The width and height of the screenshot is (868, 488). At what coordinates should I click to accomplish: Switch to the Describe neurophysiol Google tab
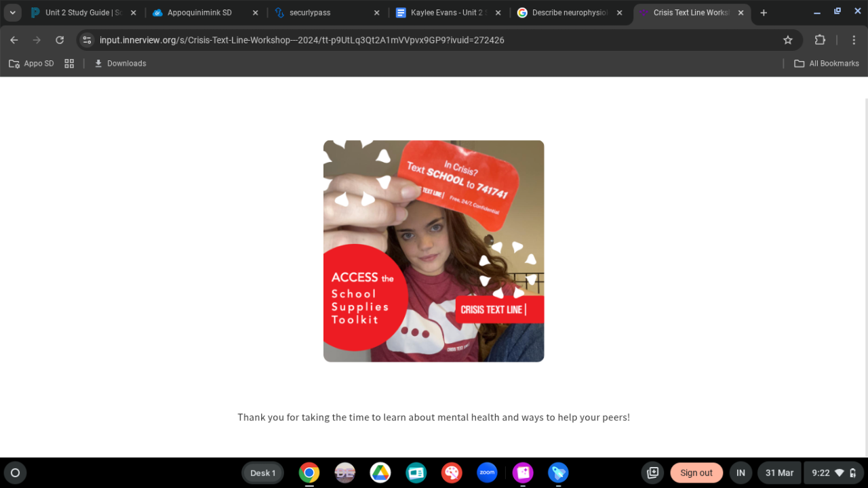(570, 13)
